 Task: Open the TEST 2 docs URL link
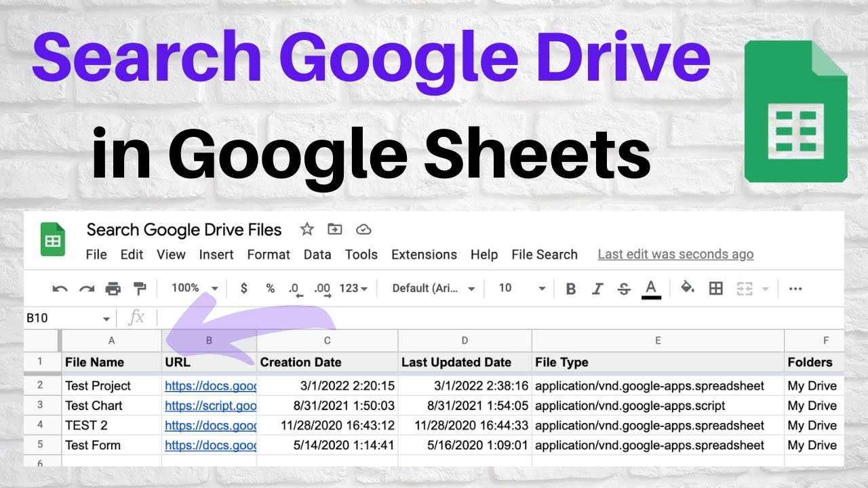pos(210,426)
